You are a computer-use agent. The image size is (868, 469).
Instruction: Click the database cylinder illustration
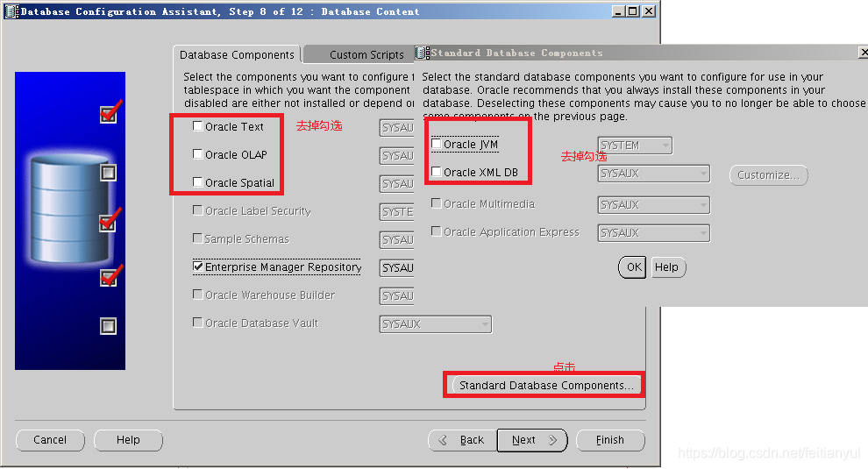point(70,209)
